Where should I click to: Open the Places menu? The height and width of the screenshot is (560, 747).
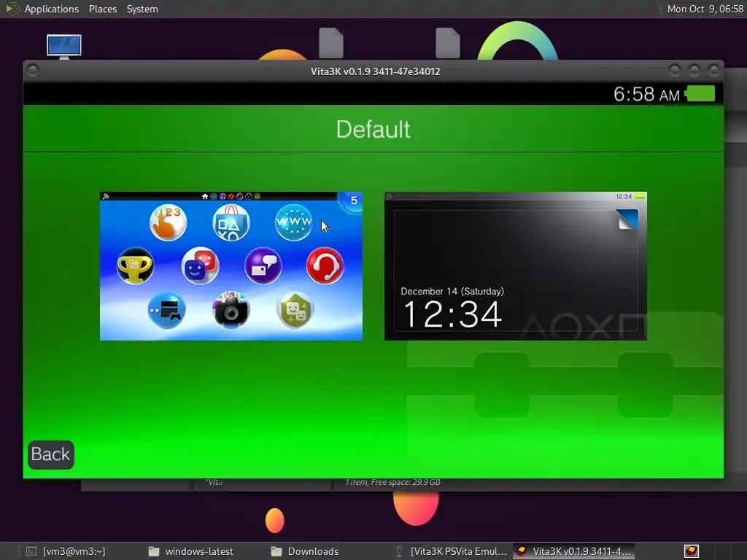point(103,9)
